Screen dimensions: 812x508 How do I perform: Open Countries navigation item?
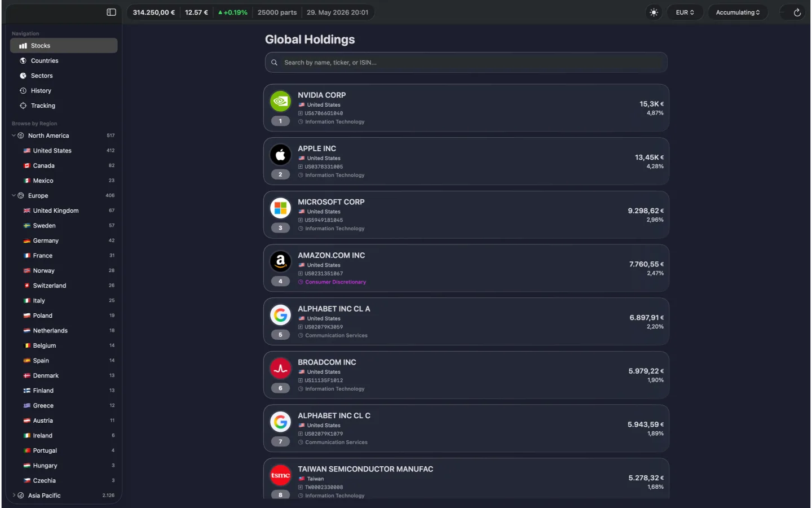pyautogui.click(x=64, y=60)
